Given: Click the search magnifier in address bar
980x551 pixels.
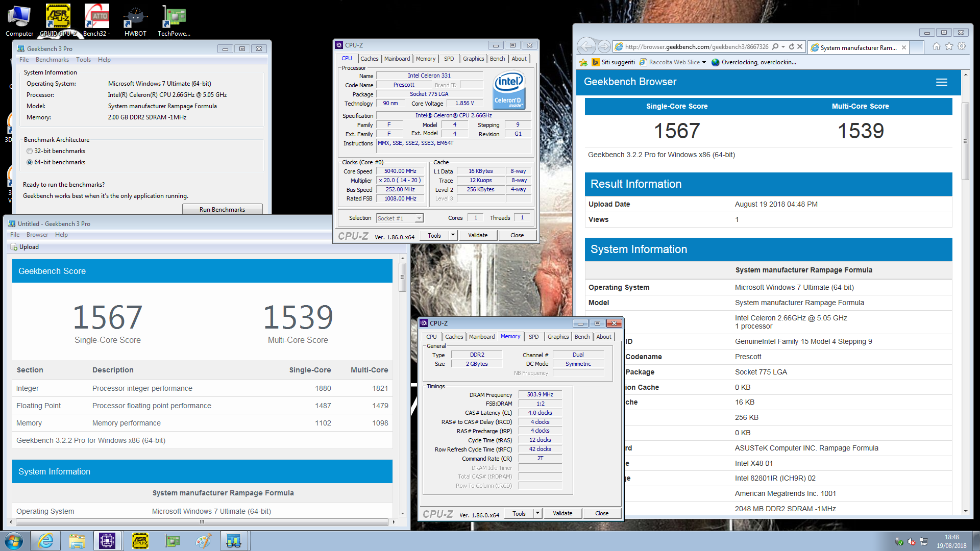Looking at the screenshot, I should coord(775,46).
